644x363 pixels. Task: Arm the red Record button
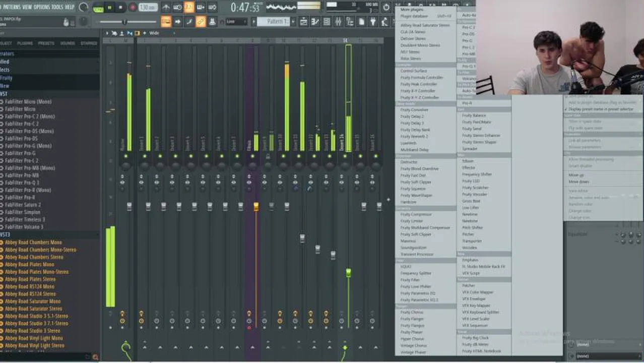(x=133, y=7)
